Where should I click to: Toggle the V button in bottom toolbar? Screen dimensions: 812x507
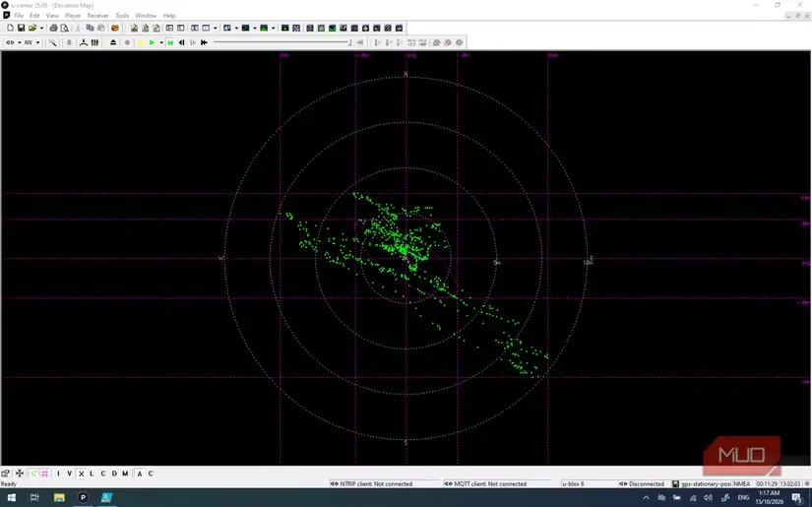click(x=70, y=474)
